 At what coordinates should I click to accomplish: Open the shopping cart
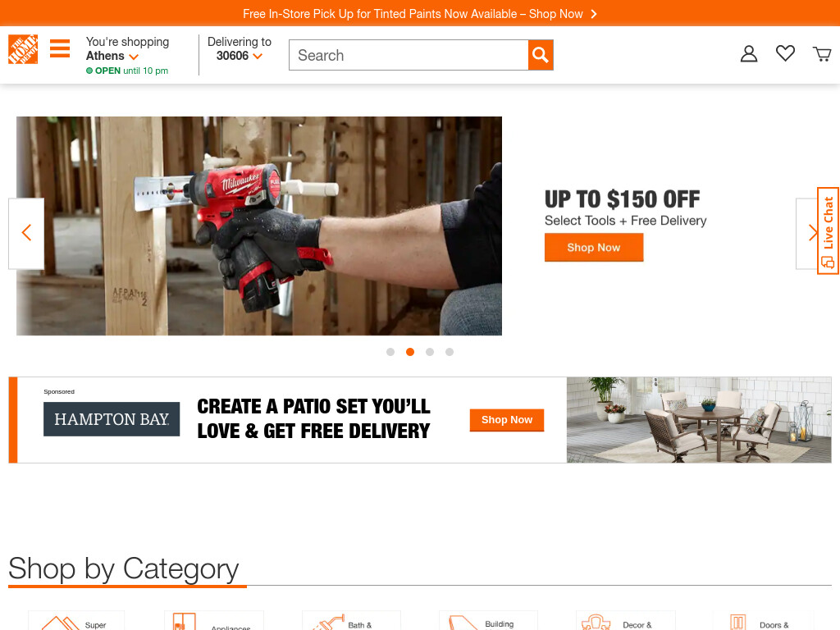tap(822, 53)
